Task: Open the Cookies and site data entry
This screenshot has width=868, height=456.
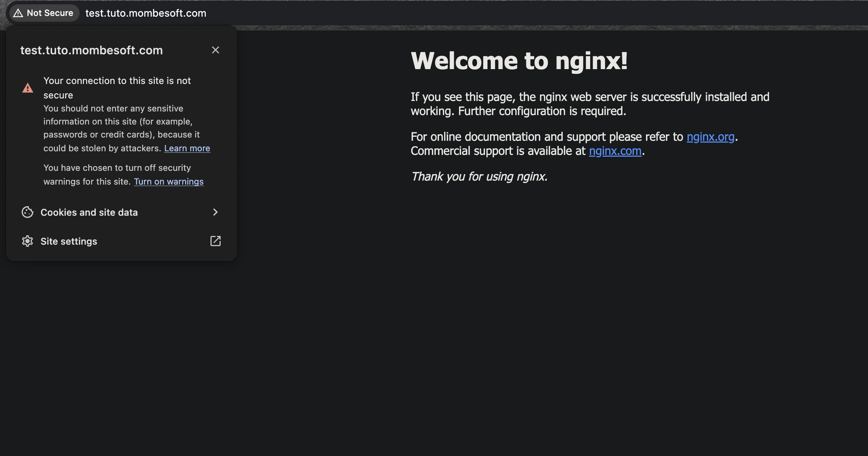Action: tap(89, 212)
